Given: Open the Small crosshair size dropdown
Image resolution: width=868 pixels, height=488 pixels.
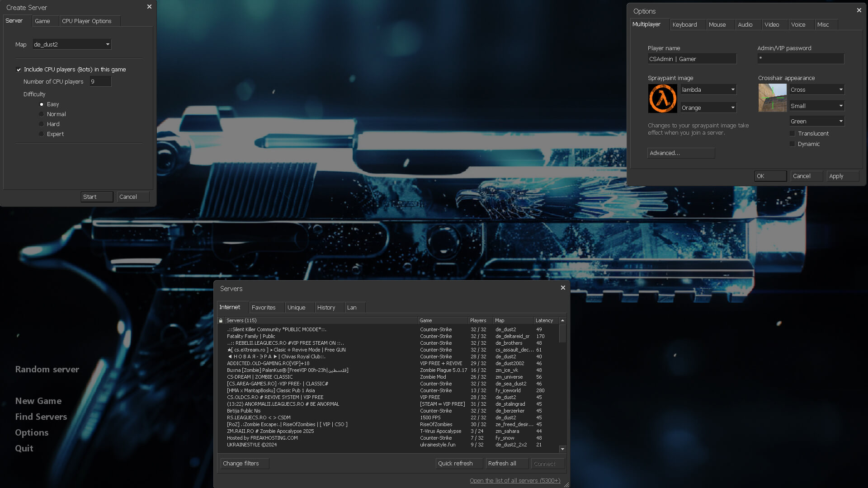Looking at the screenshot, I should click(x=817, y=106).
